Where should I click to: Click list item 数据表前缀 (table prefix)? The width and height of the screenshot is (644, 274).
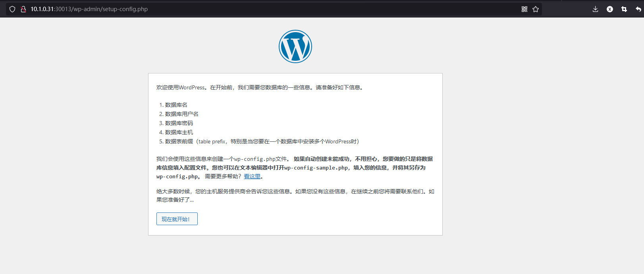(x=262, y=141)
